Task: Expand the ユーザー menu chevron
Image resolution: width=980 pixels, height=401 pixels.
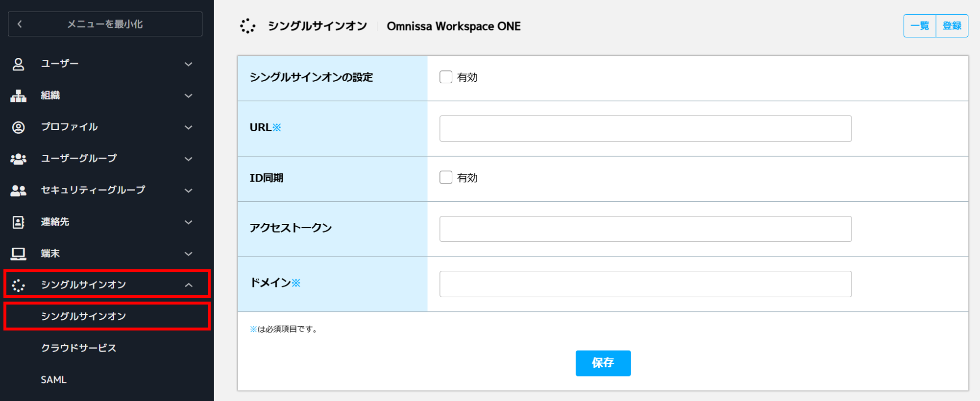Action: pyautogui.click(x=189, y=64)
